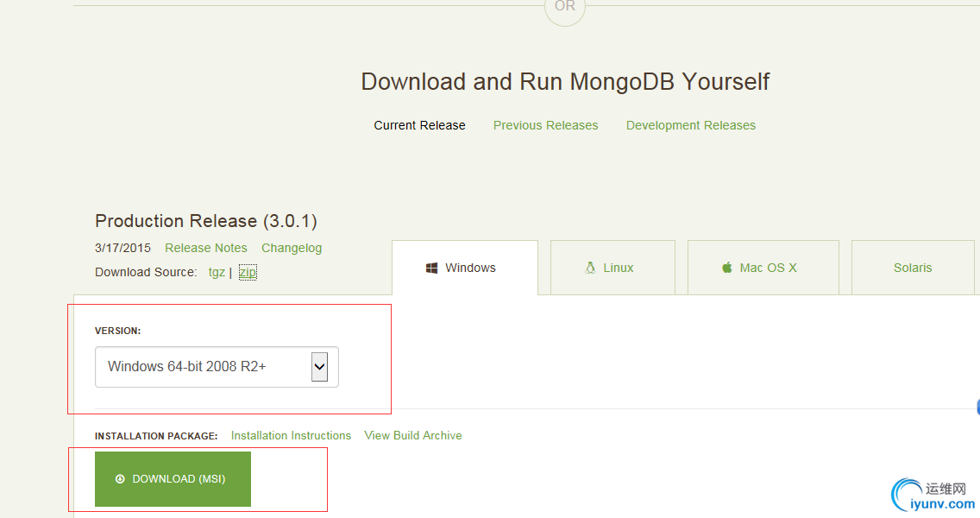Open the View Build Archive link
980x518 pixels.
pyautogui.click(x=413, y=435)
